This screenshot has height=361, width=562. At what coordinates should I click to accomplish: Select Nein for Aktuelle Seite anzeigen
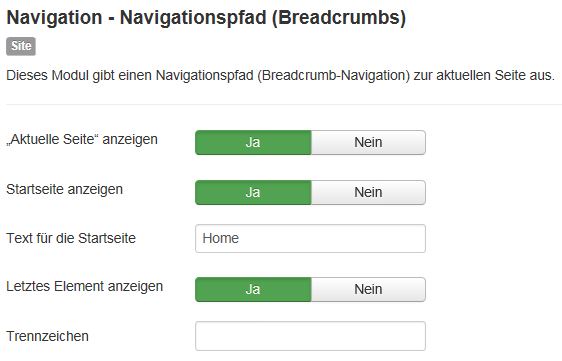click(x=368, y=142)
